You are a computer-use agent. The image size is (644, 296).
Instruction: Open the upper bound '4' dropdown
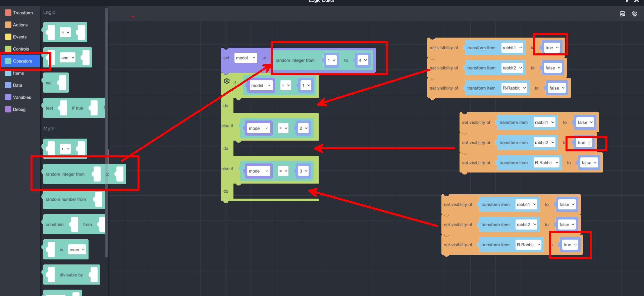[363, 60]
